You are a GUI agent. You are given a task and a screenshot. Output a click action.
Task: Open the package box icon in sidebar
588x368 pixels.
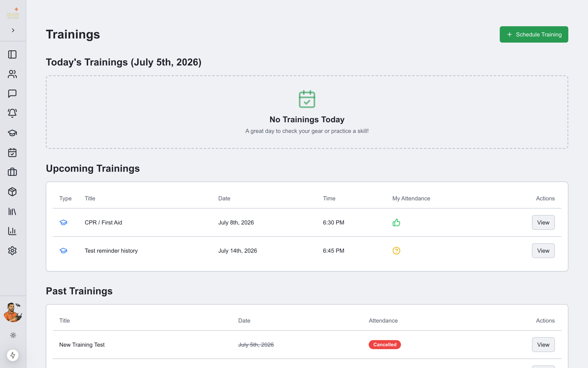click(x=12, y=192)
